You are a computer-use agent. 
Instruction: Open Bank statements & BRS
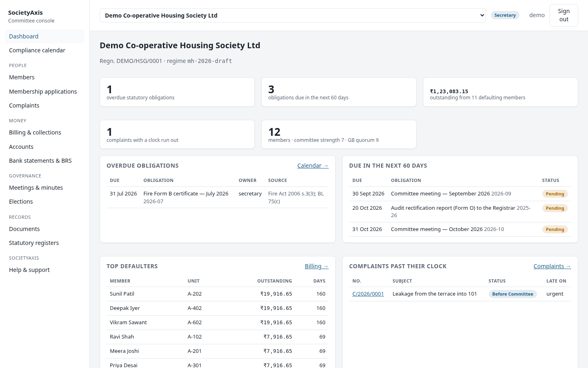click(x=45, y=161)
